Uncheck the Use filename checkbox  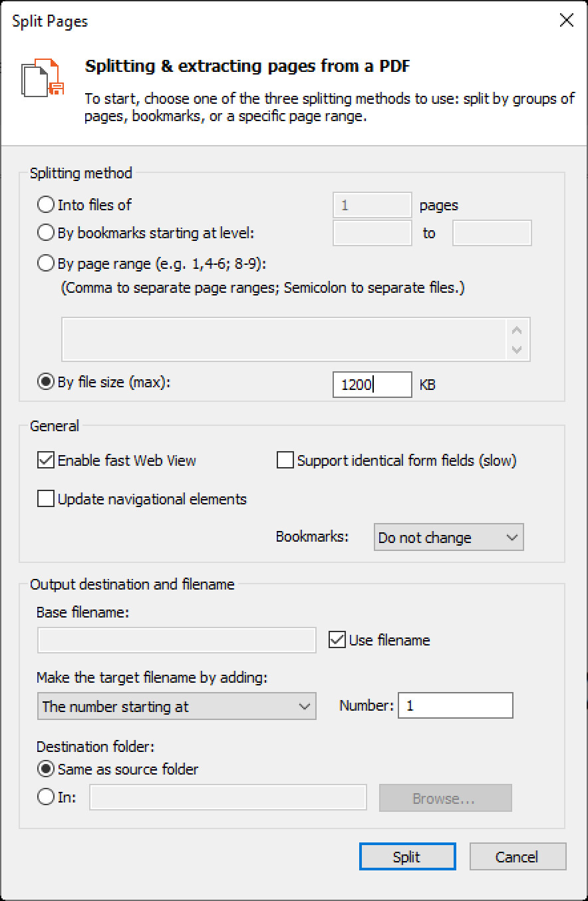tap(338, 640)
